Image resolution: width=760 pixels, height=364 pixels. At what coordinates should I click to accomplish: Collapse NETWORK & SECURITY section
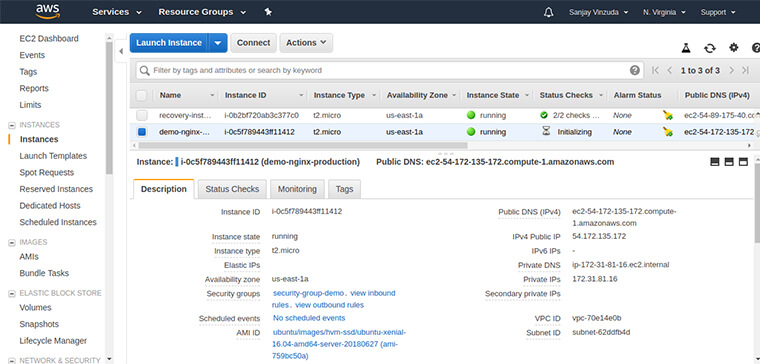[x=12, y=361]
